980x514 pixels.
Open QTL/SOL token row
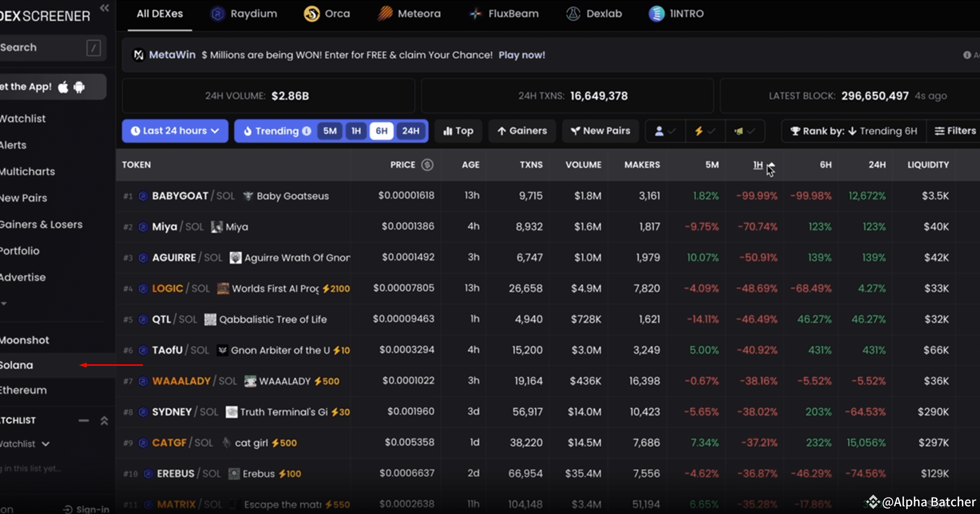(x=547, y=319)
